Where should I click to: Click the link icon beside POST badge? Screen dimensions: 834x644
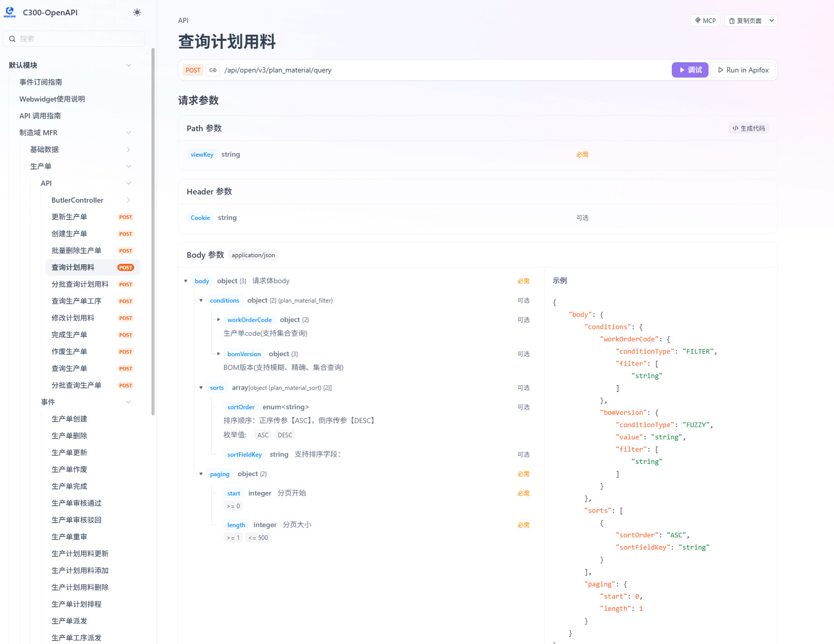click(x=213, y=70)
